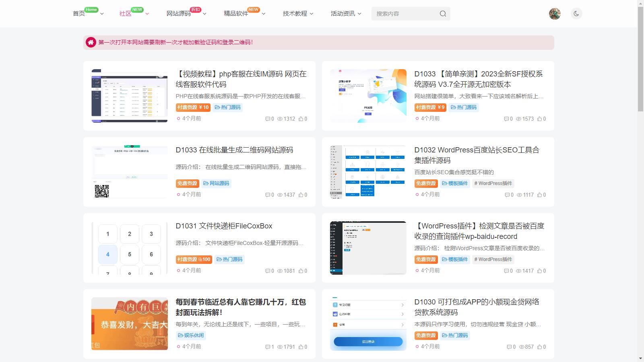Click thumbs-up icon on D1030 小额现金贷 post
Screen dimensions: 644x362
pyautogui.click(x=539, y=347)
